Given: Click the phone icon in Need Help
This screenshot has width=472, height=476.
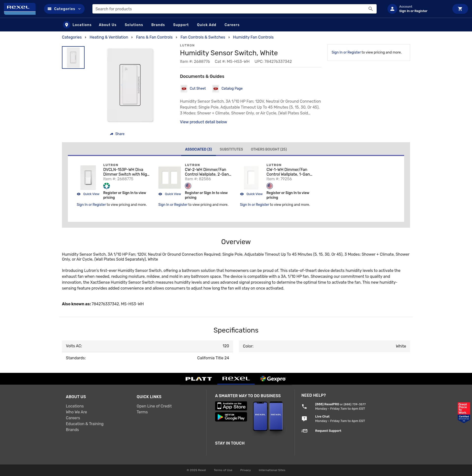Looking at the screenshot, I should pos(304,407).
